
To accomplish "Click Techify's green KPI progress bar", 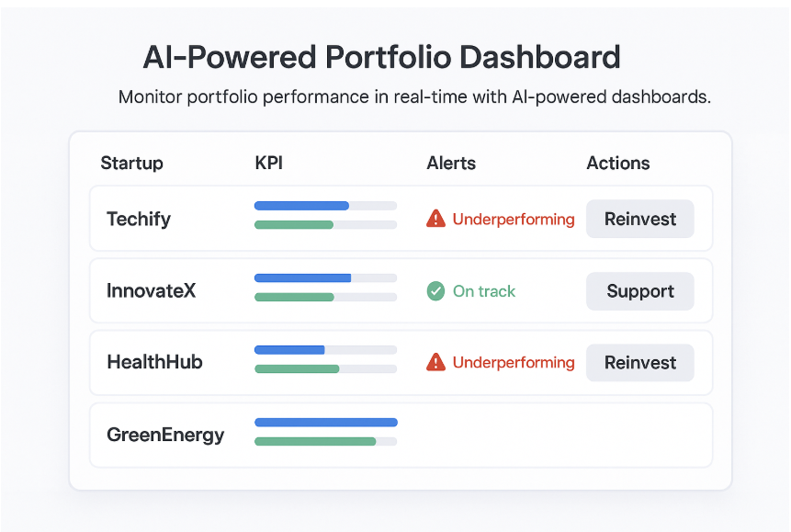I will point(325,224).
